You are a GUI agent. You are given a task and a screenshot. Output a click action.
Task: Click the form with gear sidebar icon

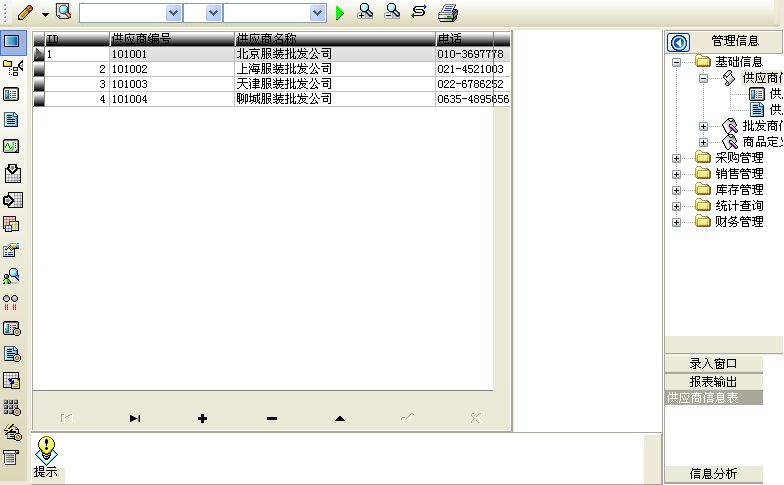(x=12, y=328)
